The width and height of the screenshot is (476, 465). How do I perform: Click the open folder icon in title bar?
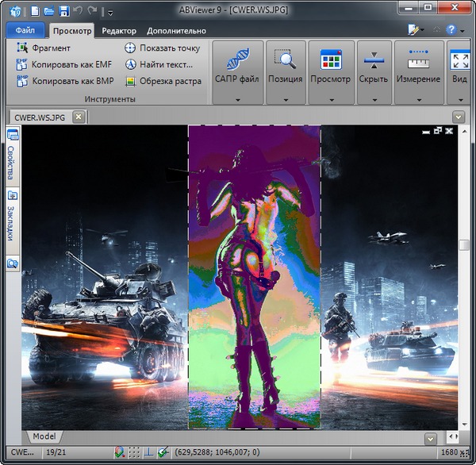click(49, 12)
